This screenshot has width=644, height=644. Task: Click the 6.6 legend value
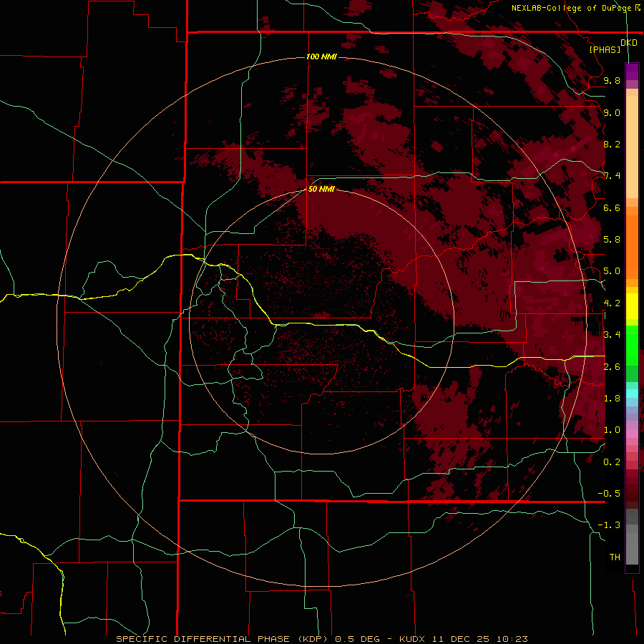pyautogui.click(x=612, y=208)
